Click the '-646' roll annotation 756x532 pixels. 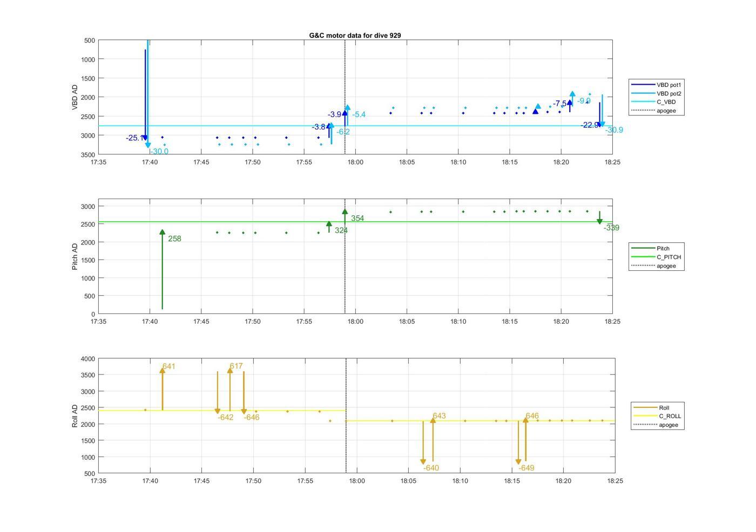click(x=252, y=418)
